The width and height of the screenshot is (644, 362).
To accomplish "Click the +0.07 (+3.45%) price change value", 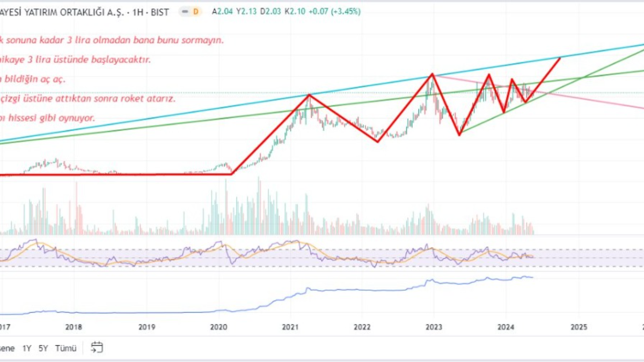I will click(339, 11).
